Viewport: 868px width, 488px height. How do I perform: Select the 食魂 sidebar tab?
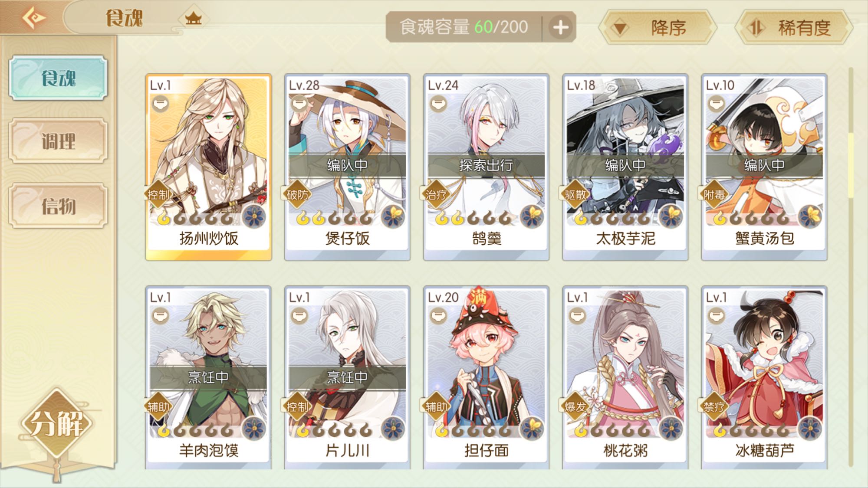[x=58, y=78]
